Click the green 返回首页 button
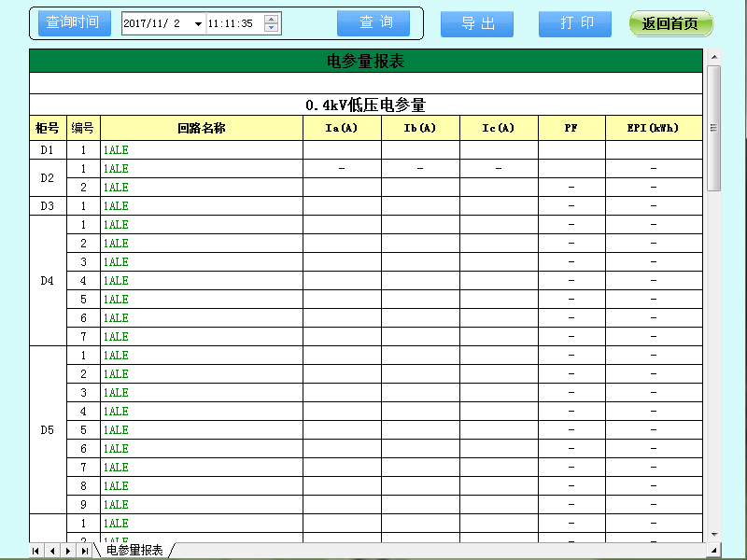 (x=670, y=24)
